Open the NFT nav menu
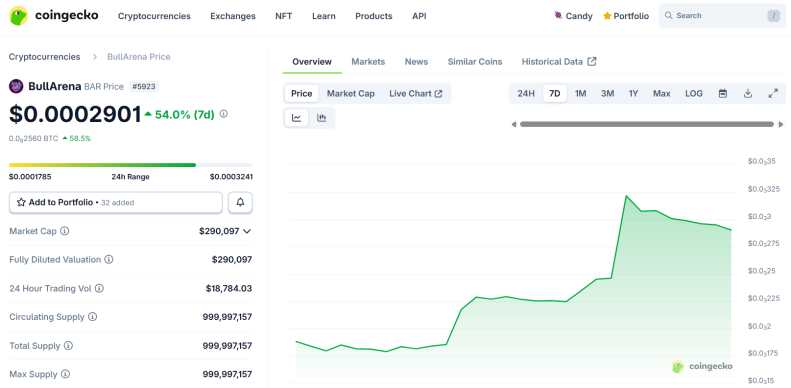The width and height of the screenshot is (791, 388). tap(284, 16)
